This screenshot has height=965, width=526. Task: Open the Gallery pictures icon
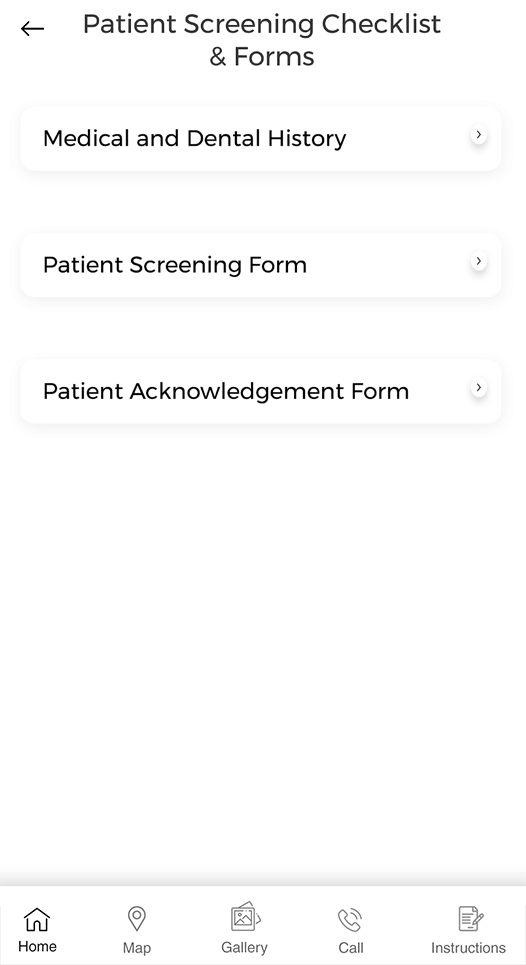245,916
